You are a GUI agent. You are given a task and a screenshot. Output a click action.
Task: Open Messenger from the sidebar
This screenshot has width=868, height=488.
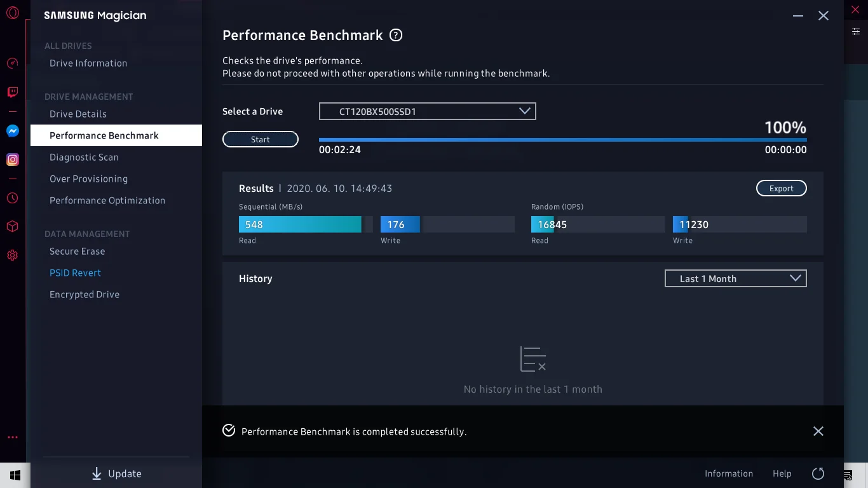(13, 131)
